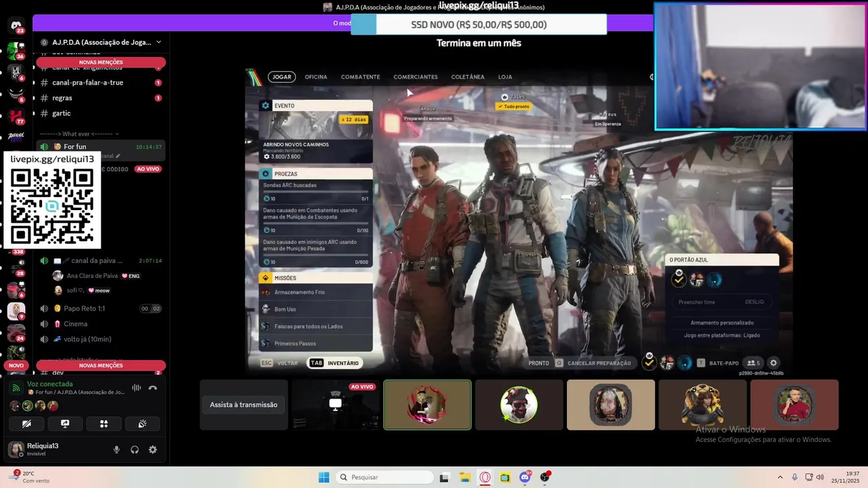868x488 pixels.
Task: Open the soundboard icon
Action: [x=142, y=424]
